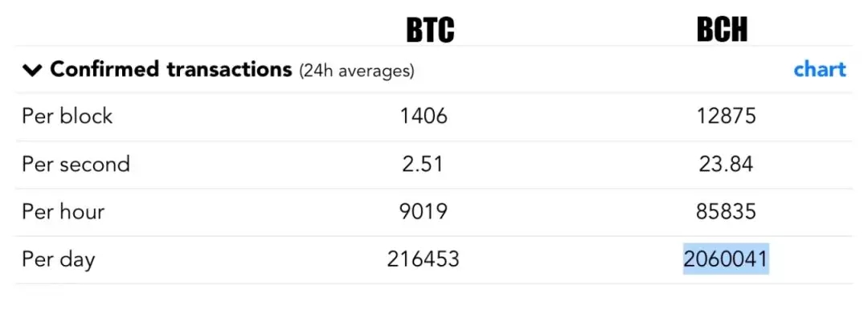
Task: Click the Per block row label
Action: 67,116
